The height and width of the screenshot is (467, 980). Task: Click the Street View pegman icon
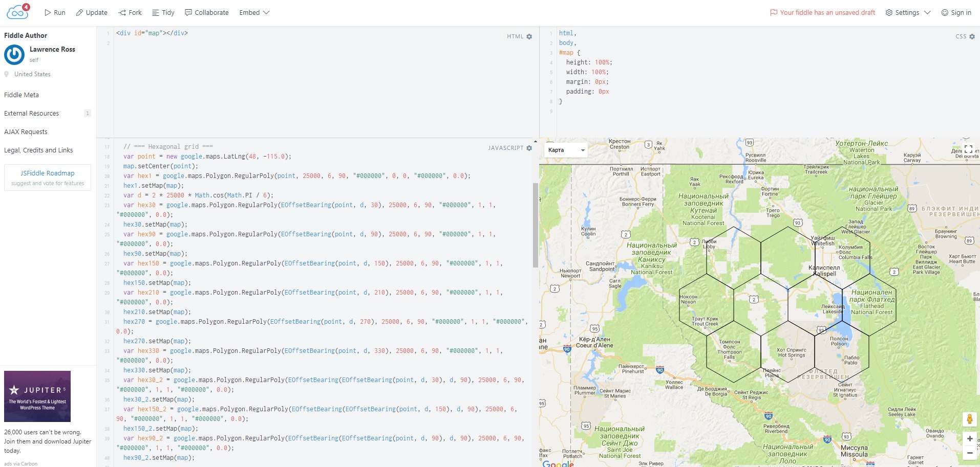(969, 419)
